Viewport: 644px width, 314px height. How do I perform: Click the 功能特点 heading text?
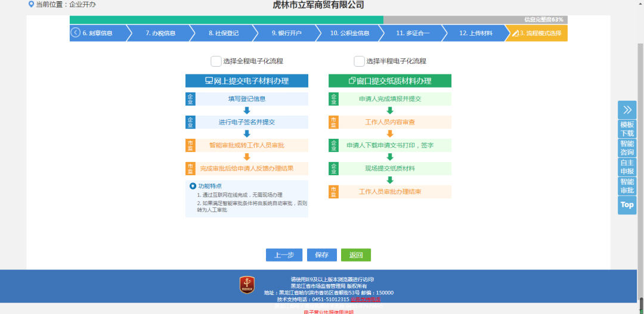[210, 186]
